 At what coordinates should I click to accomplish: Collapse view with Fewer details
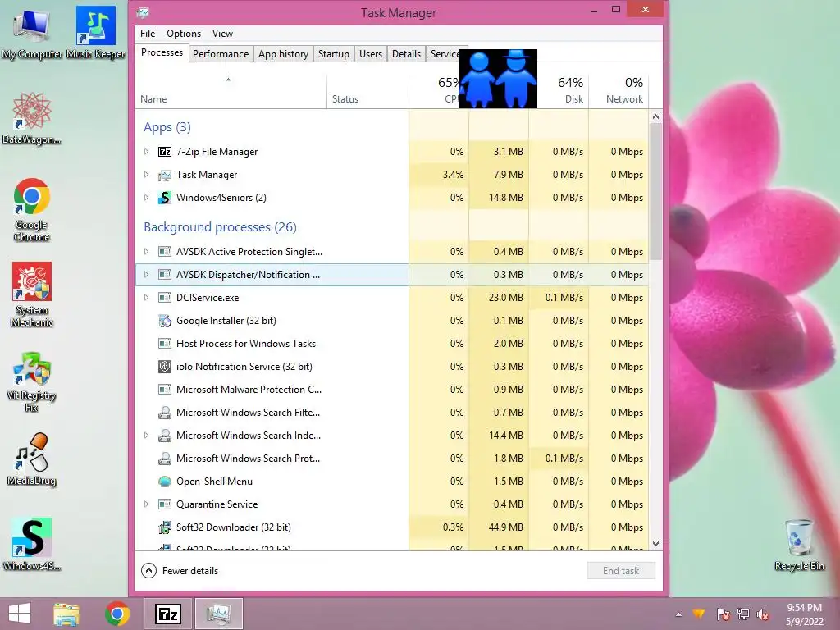pos(180,571)
